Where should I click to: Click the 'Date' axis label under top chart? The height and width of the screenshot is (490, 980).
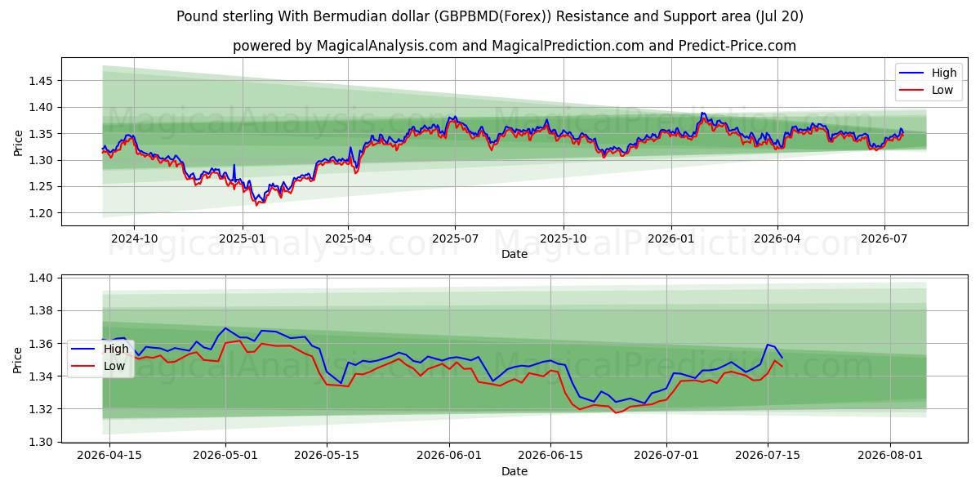[514, 254]
